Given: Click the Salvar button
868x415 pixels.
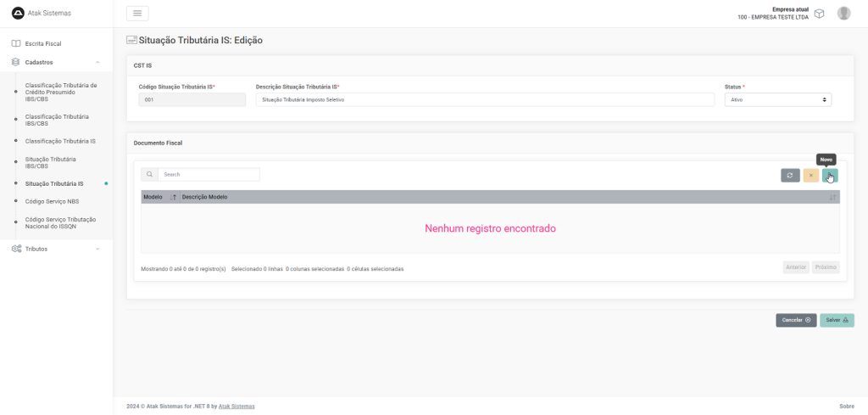Looking at the screenshot, I should pos(837,320).
